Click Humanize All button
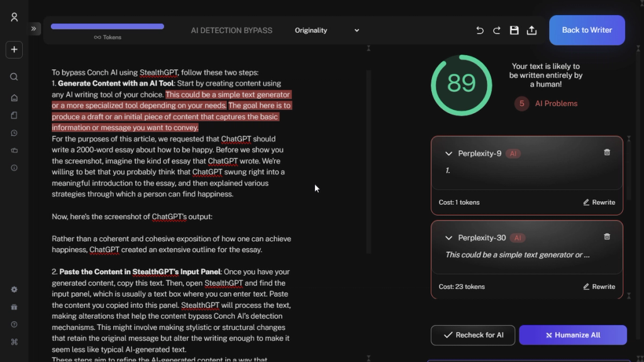The image size is (644, 362). tap(573, 336)
